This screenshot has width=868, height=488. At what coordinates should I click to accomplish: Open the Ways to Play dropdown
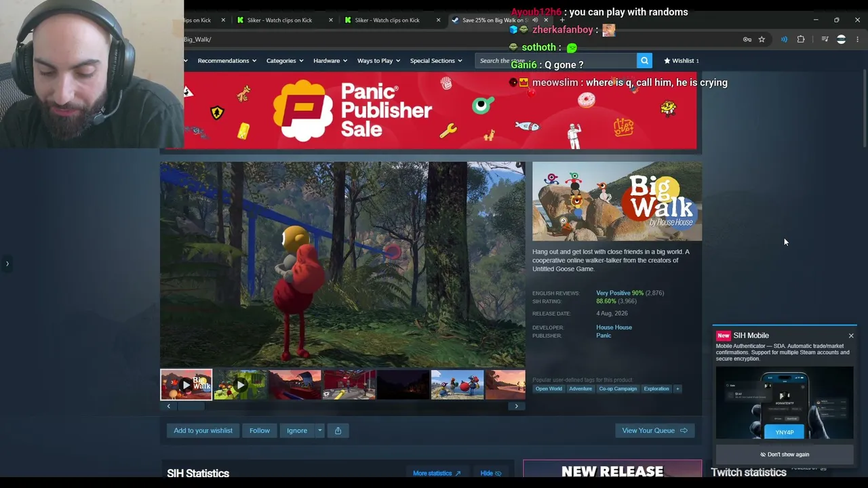pyautogui.click(x=378, y=61)
